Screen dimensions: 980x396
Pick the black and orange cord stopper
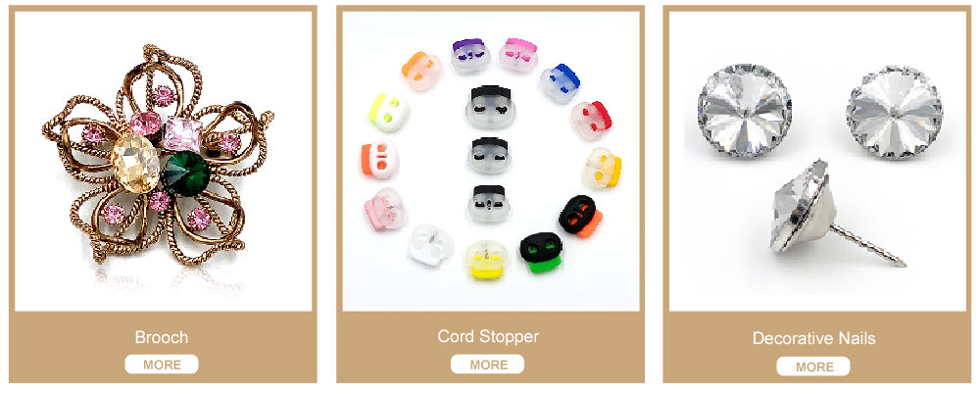click(580, 217)
